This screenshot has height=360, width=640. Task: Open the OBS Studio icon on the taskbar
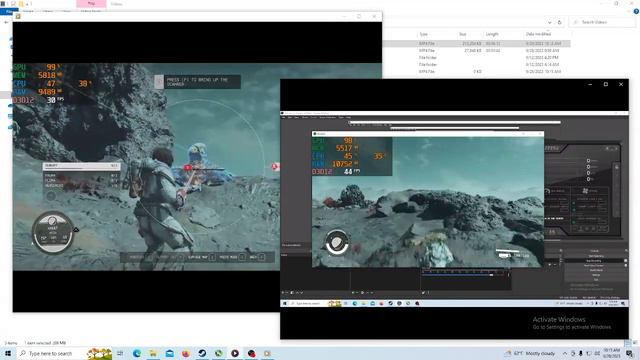251,353
